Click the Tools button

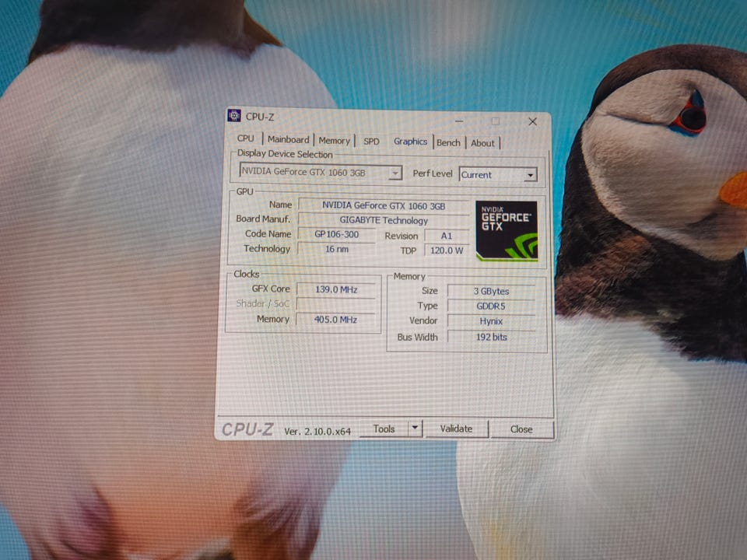(384, 429)
